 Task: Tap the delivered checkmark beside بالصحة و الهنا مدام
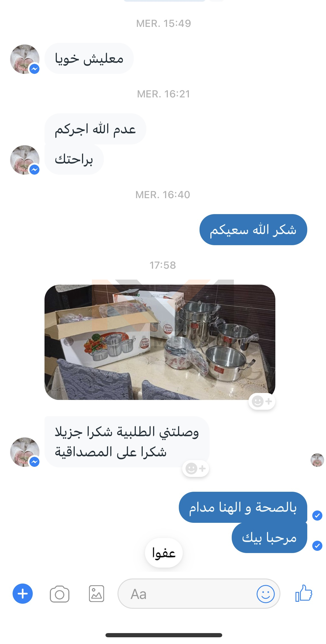317,515
